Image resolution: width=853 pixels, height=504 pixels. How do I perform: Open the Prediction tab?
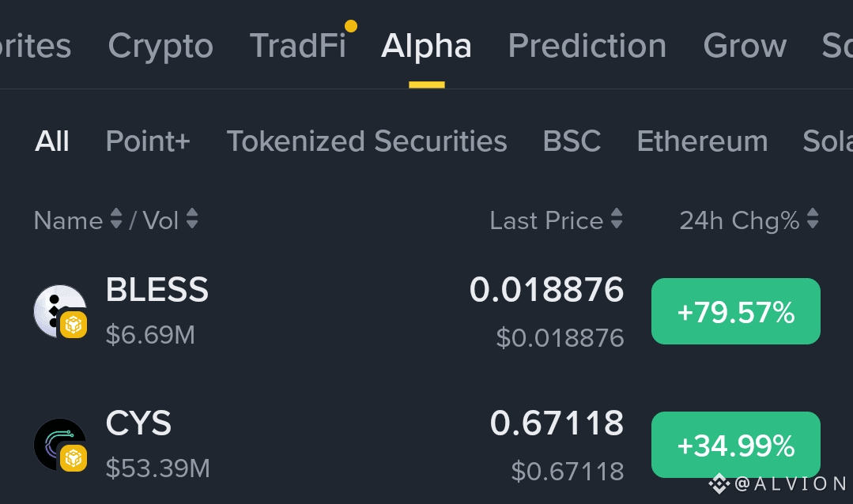pos(587,46)
